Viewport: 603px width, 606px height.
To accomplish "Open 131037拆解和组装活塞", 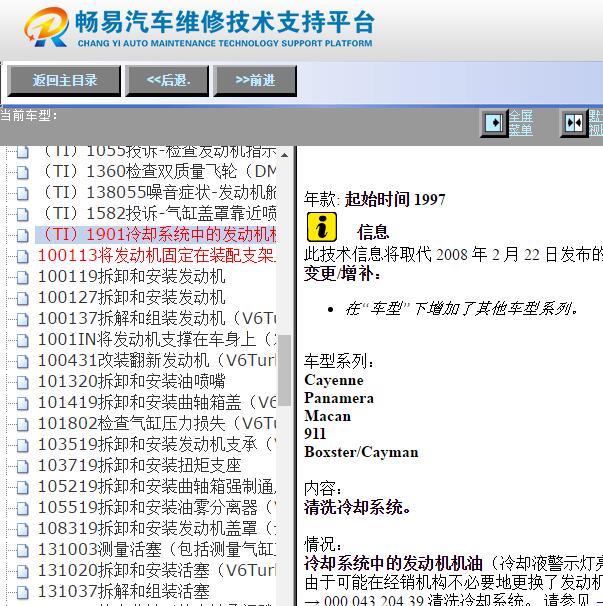I will (124, 591).
